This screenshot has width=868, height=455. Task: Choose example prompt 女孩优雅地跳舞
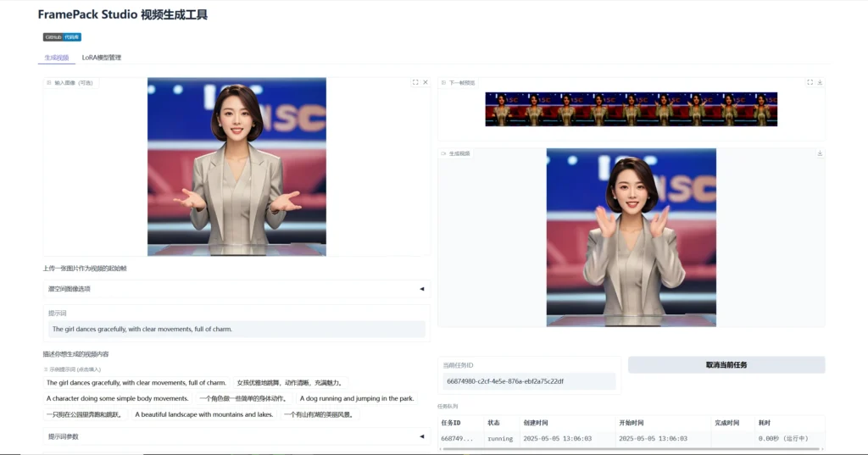(289, 383)
